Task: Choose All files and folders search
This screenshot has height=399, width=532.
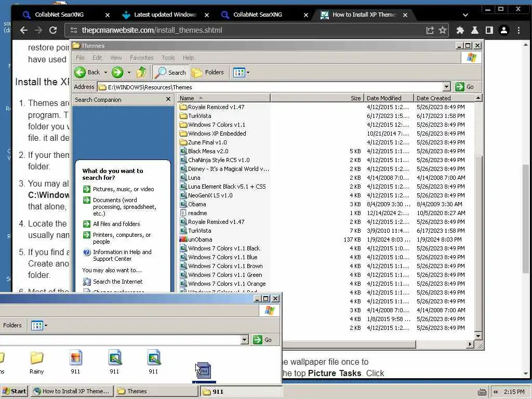Action: (x=116, y=224)
